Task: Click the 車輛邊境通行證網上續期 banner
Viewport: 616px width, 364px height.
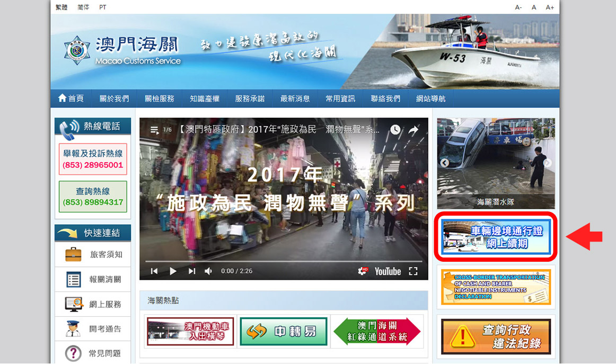Action: pyautogui.click(x=496, y=237)
